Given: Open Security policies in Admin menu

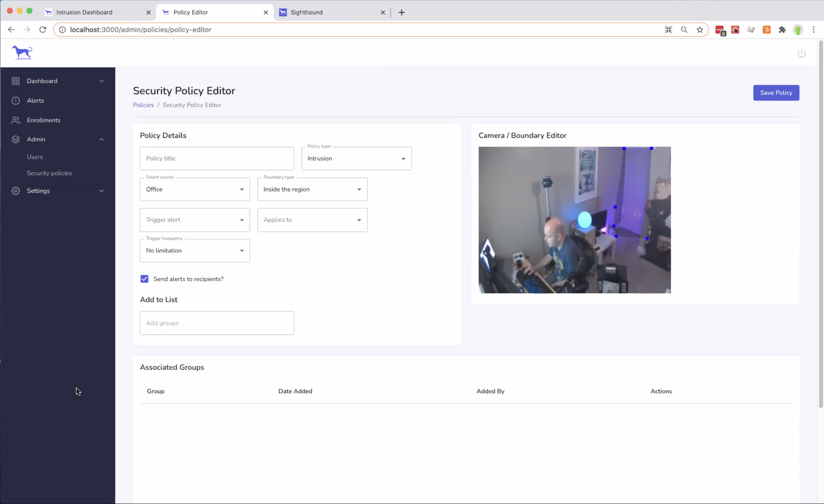Looking at the screenshot, I should coord(49,173).
